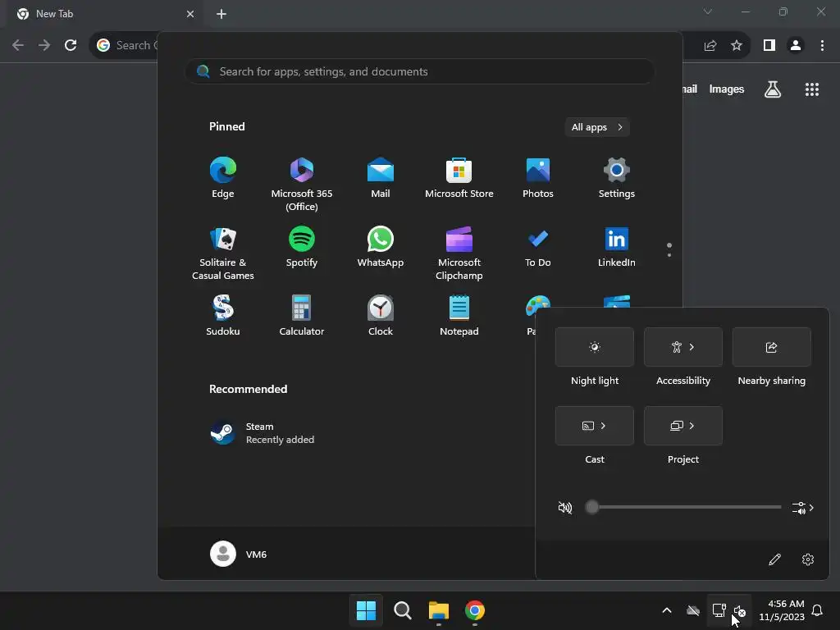
Task: Click the Share this page icon in Chrome
Action: tap(710, 46)
